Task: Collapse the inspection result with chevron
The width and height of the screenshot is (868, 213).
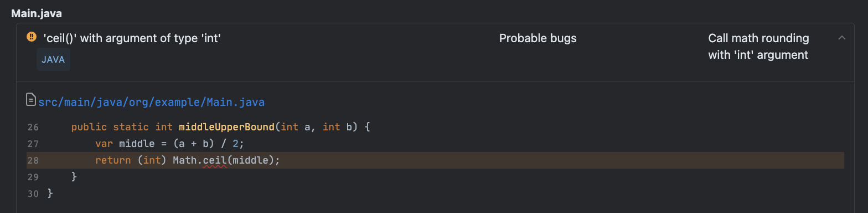Action: click(x=842, y=38)
